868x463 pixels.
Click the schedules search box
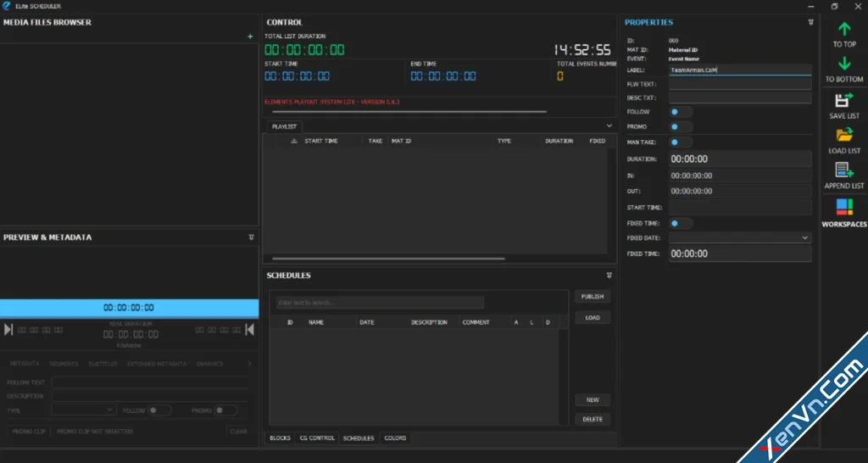point(380,303)
